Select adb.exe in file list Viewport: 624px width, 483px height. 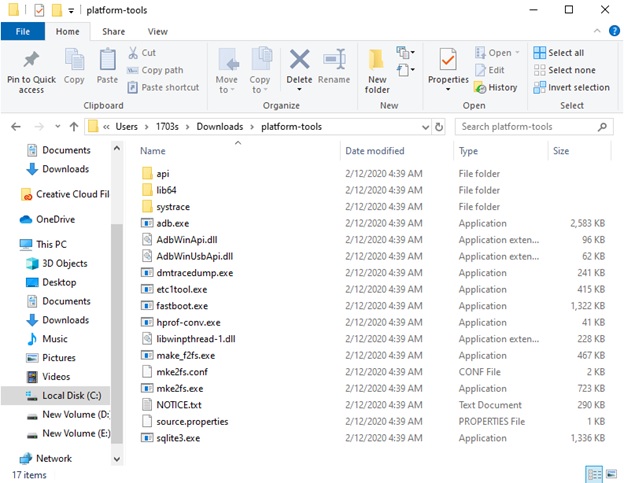point(173,223)
